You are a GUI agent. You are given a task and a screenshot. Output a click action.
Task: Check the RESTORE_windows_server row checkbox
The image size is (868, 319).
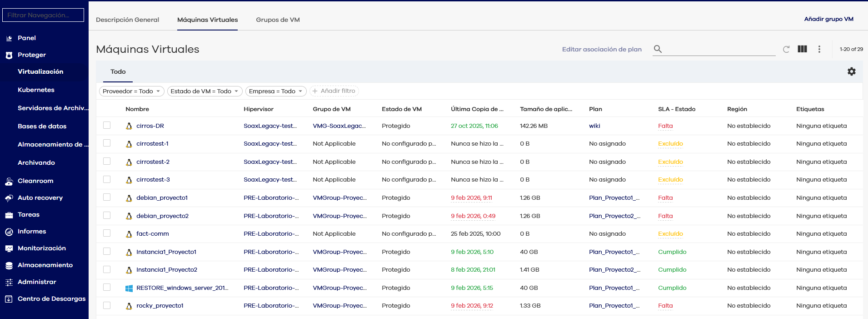pos(107,287)
